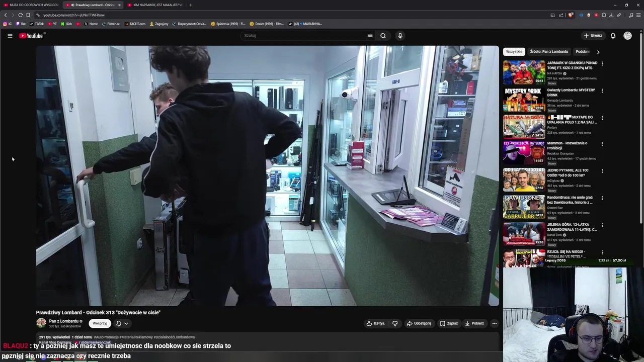
Task: Dislike the video
Action: (x=395, y=323)
